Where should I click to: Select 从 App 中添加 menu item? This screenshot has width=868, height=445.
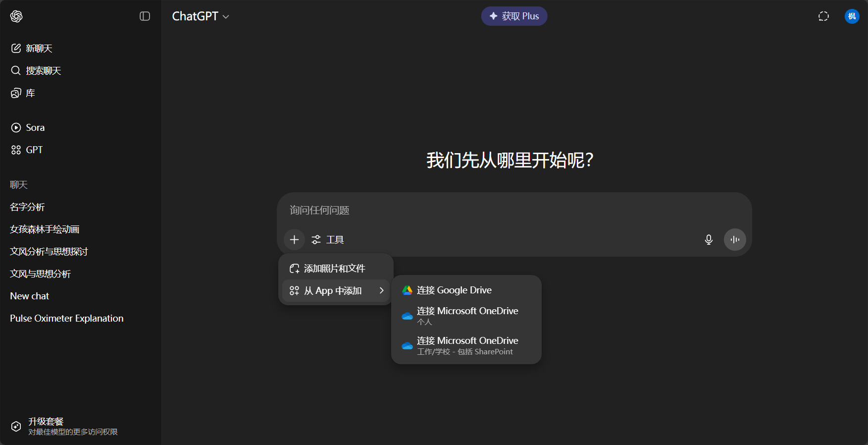[336, 290]
